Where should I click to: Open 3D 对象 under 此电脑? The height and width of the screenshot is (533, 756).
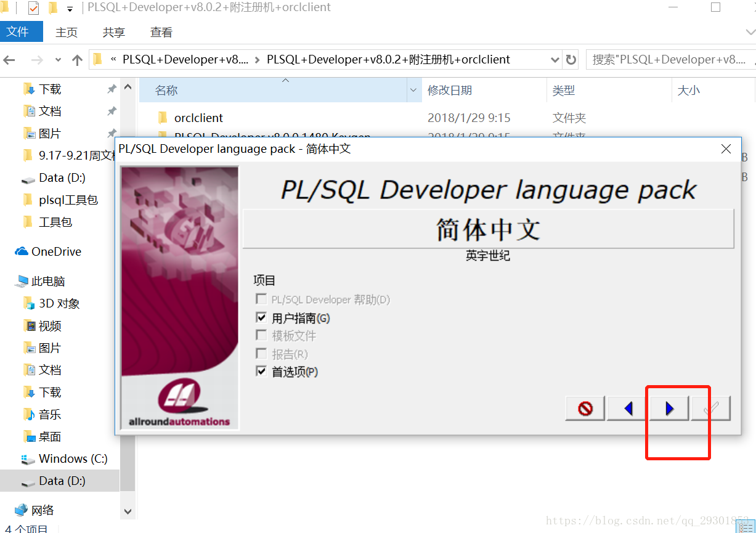pos(59,304)
